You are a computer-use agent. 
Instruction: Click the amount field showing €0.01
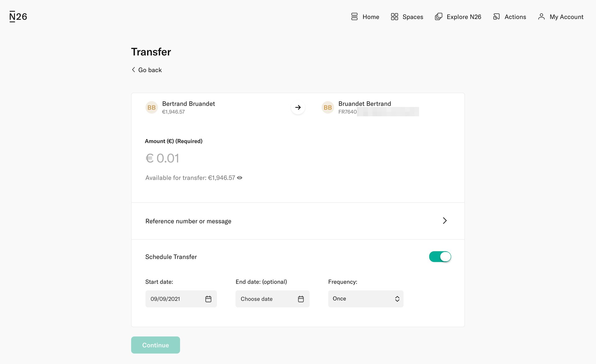(x=162, y=158)
